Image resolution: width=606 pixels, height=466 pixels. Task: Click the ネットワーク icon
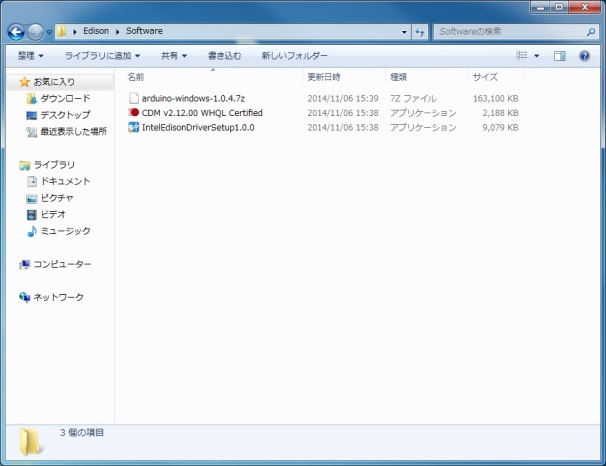pyautogui.click(x=24, y=297)
